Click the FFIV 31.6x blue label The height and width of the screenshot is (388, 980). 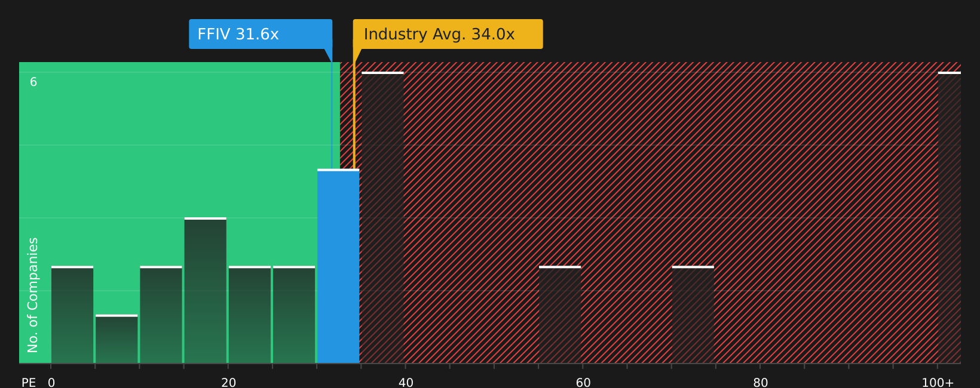click(261, 34)
